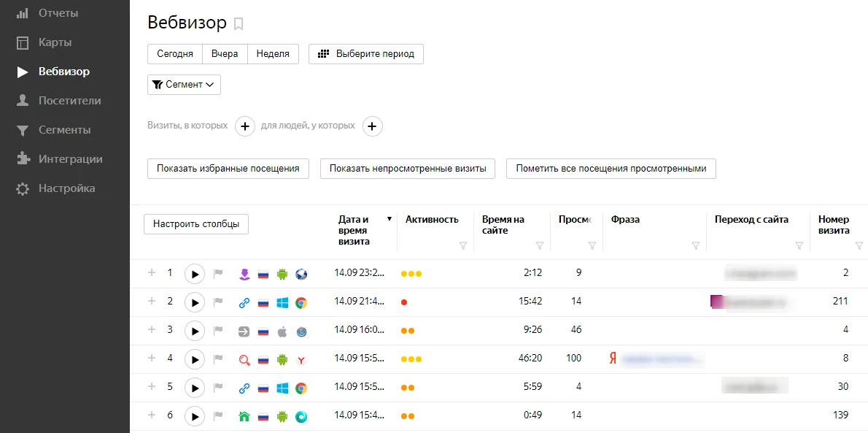Toggle the favorite flag on visit 5
868x433 pixels.
click(x=217, y=388)
